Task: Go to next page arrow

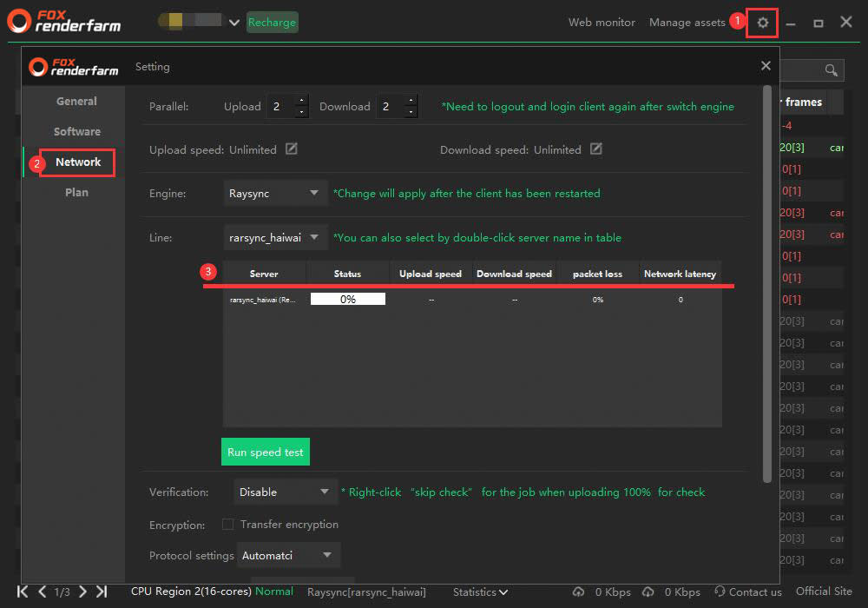Action: [x=82, y=591]
